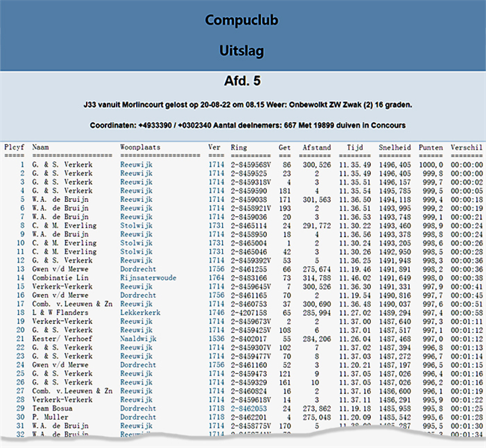Open club code 1764 in the Combinatie Lin row

coord(215,277)
